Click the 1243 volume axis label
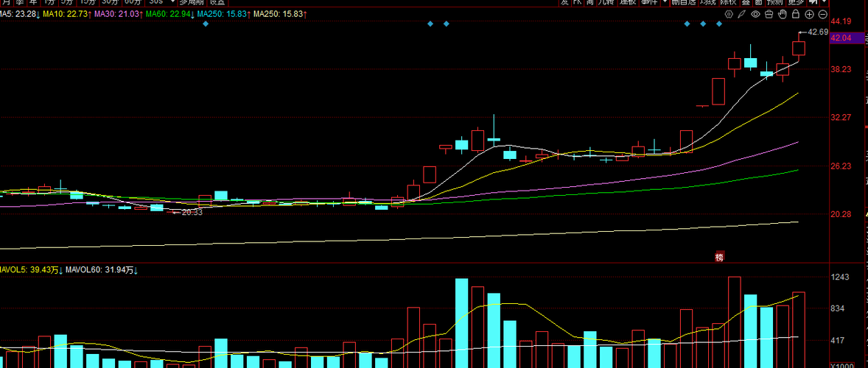Viewport: 868px width, 368px height. pos(840,277)
